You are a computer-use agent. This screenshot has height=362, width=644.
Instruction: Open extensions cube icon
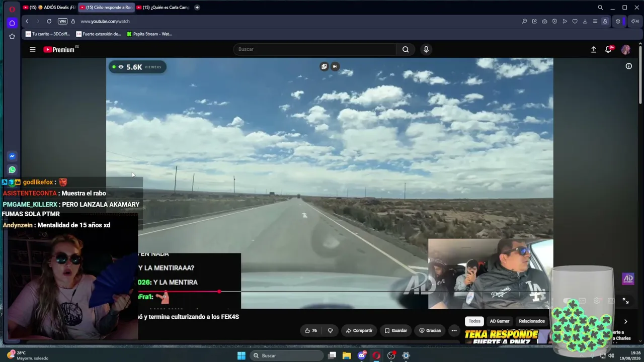point(618,21)
